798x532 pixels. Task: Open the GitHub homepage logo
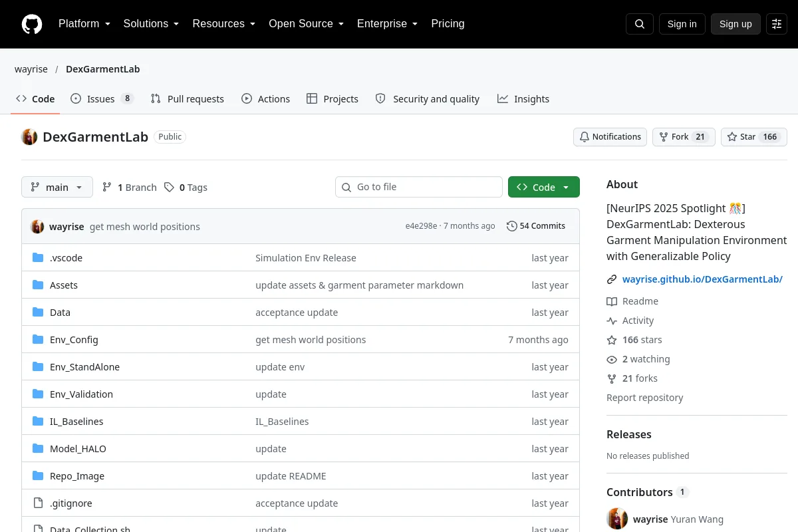pos(32,24)
